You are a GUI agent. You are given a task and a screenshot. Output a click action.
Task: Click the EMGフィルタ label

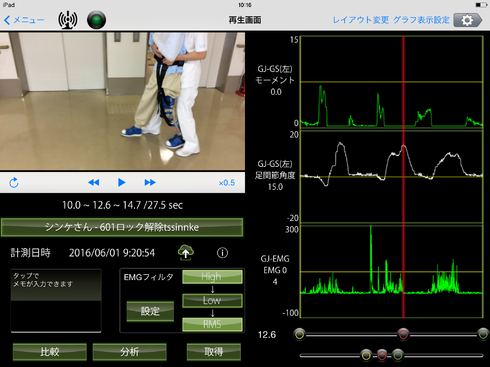coord(148,277)
